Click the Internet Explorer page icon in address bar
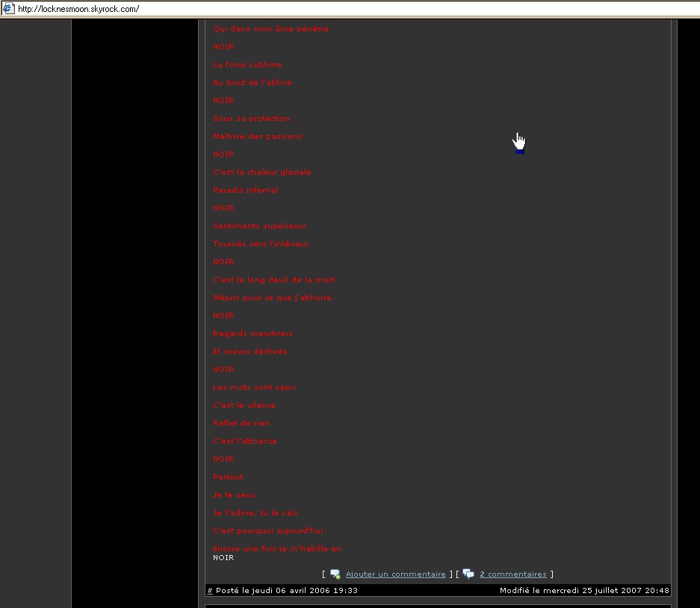700x608 pixels. coord(8,8)
